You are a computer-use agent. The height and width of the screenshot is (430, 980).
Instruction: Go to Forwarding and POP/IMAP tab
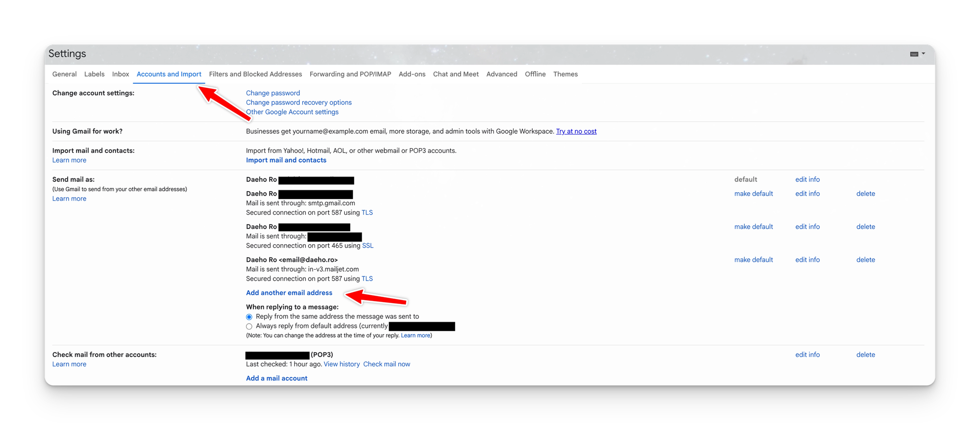pyautogui.click(x=350, y=74)
